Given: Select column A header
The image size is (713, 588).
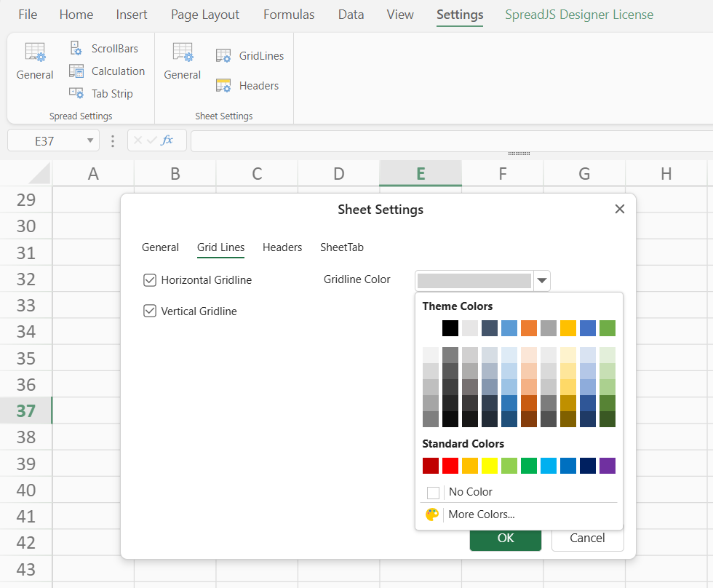Looking at the screenshot, I should pyautogui.click(x=93, y=174).
